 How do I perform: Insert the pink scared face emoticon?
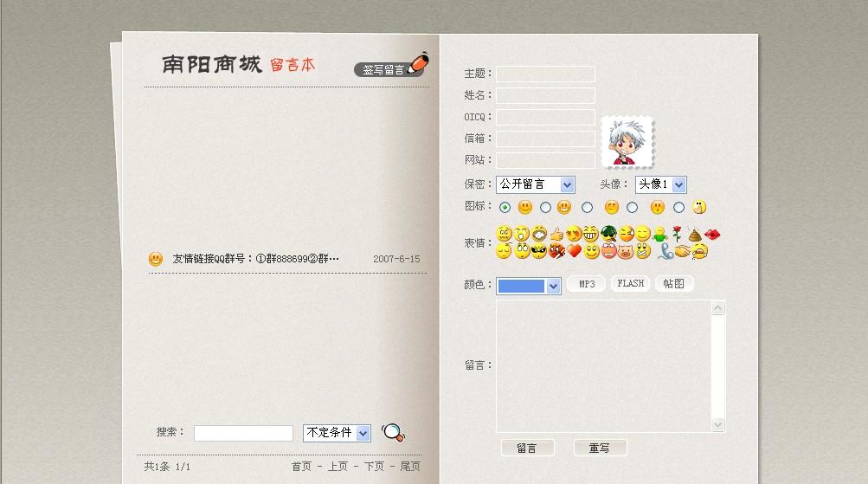[x=609, y=250]
